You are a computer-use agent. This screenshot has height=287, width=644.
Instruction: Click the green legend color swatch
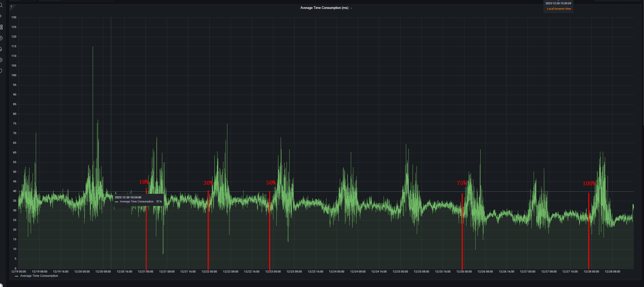[17, 276]
